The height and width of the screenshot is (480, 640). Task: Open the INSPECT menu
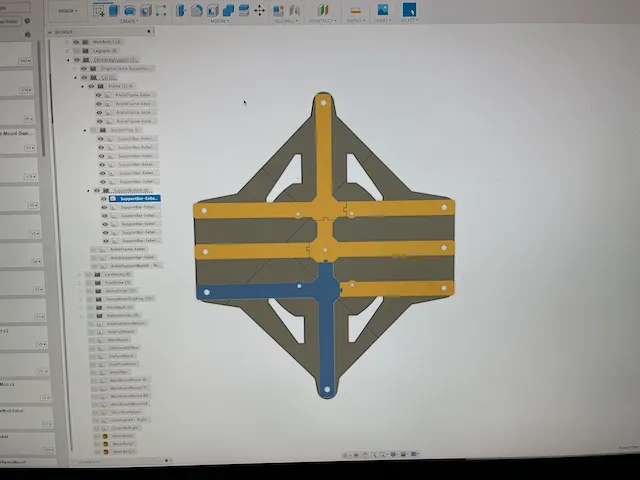[x=356, y=20]
